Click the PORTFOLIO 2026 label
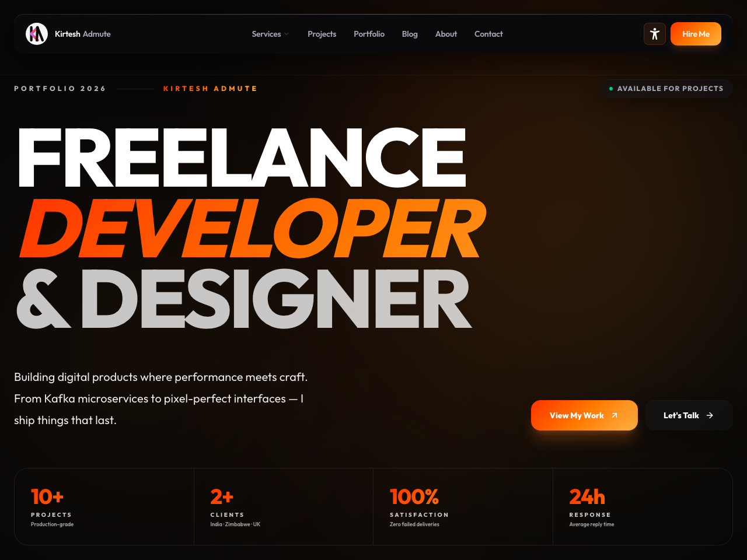Screen dimensions: 747x560 tap(60, 89)
